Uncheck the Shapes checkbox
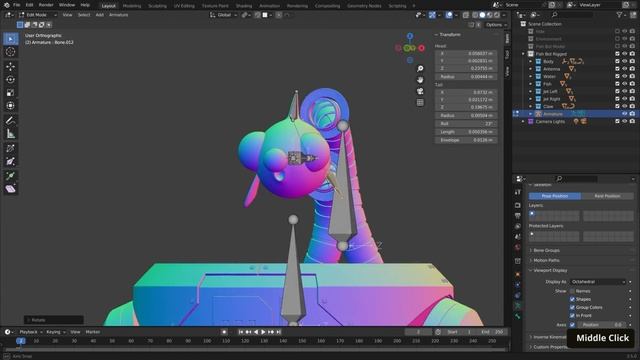Viewport: 640px width, 360px height. (x=572, y=299)
